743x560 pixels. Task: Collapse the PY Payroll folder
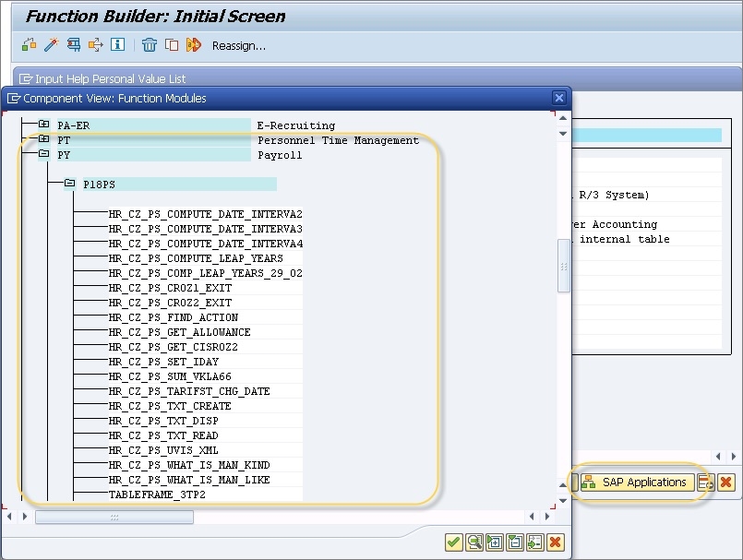(43, 154)
